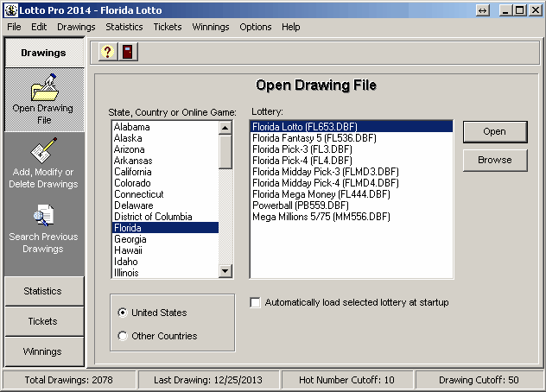Screen dimensions: 546x392
Task: Open the Statistics menu
Action: click(x=124, y=27)
